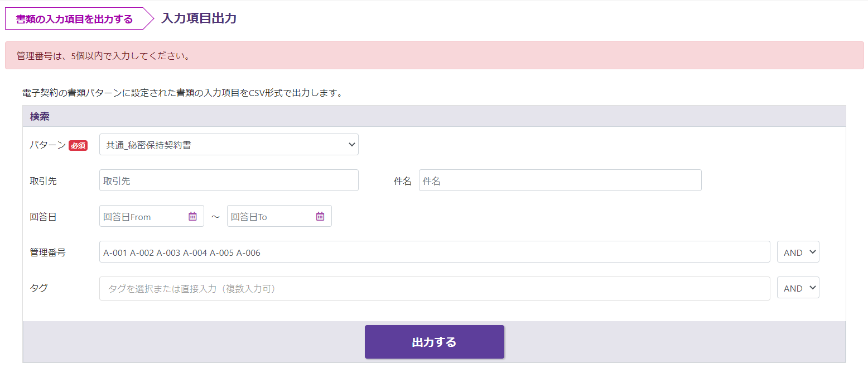Click the 取引先 label
Image resolution: width=868 pixels, height=367 pixels.
(x=43, y=181)
